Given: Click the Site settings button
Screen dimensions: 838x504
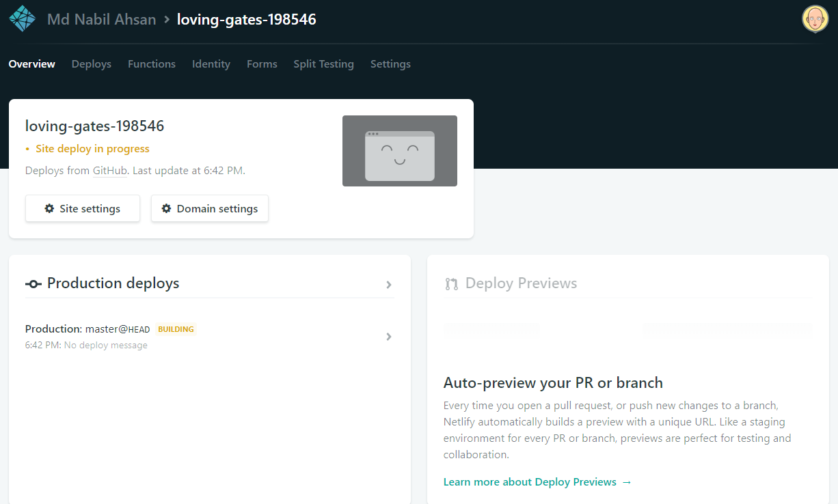Looking at the screenshot, I should click(x=83, y=208).
